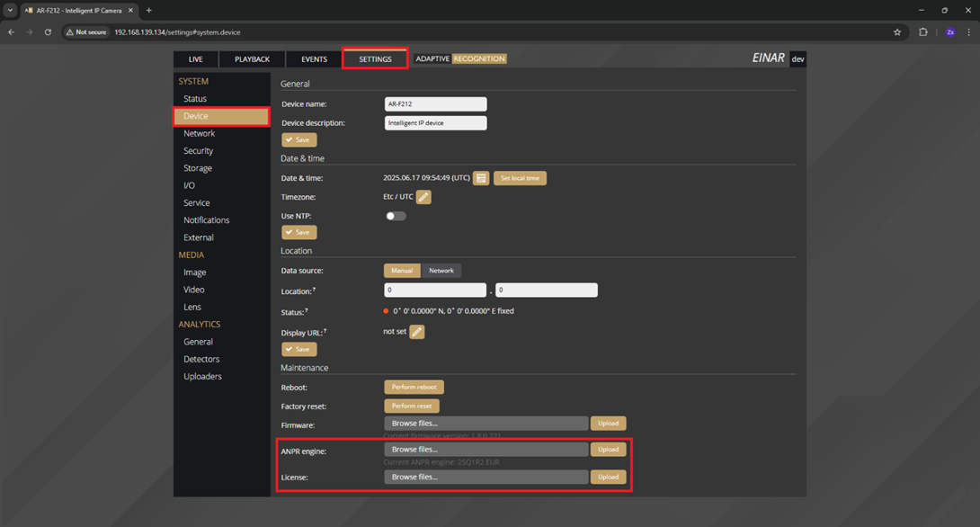Click the second Location coordinate field
The height and width of the screenshot is (527, 980).
pos(547,290)
